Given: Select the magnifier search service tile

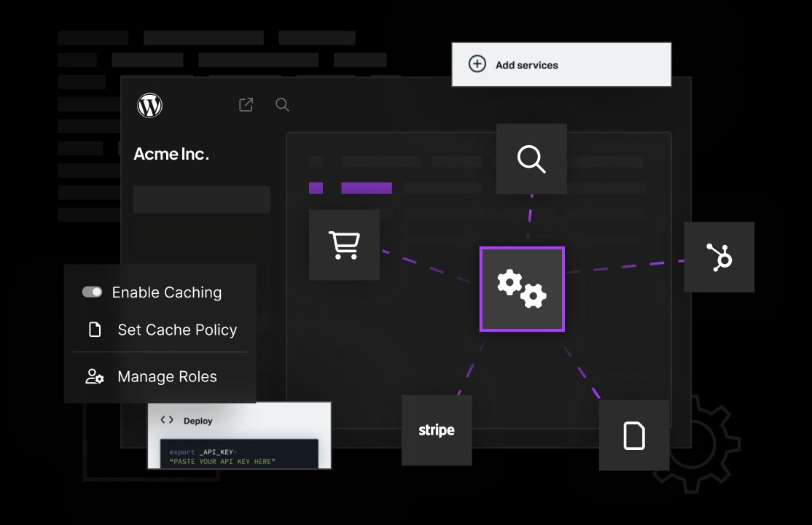Looking at the screenshot, I should pos(531,159).
